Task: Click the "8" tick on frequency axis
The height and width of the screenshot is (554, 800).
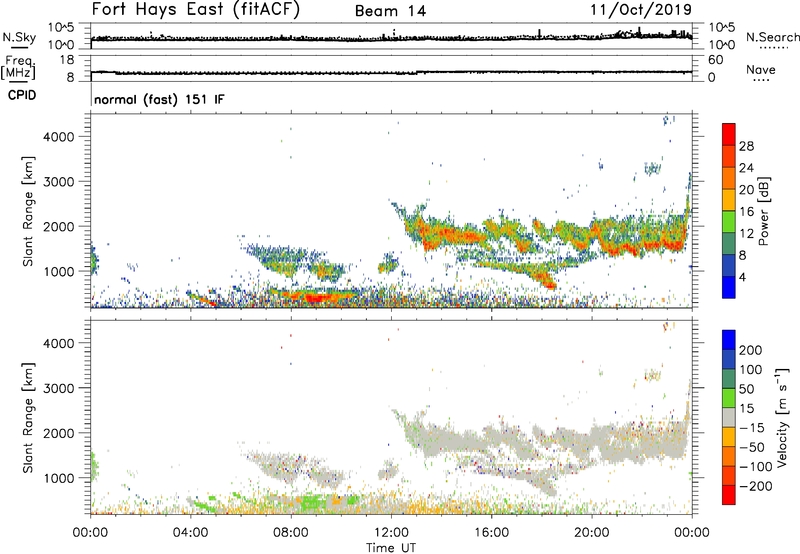Action: (70, 78)
